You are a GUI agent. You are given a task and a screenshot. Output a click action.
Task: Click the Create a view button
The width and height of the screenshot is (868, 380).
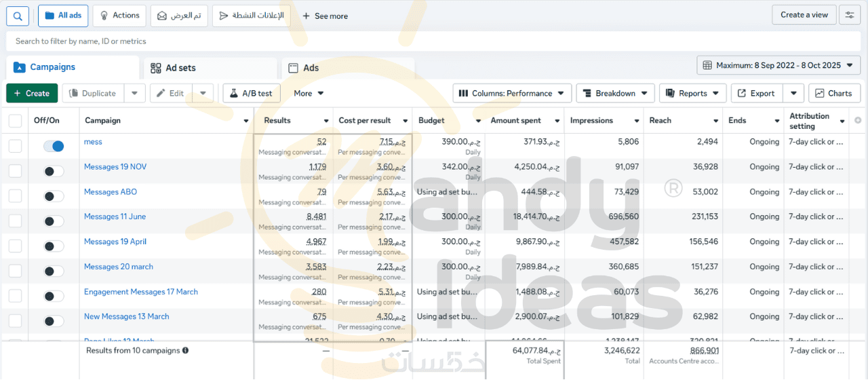tap(804, 15)
